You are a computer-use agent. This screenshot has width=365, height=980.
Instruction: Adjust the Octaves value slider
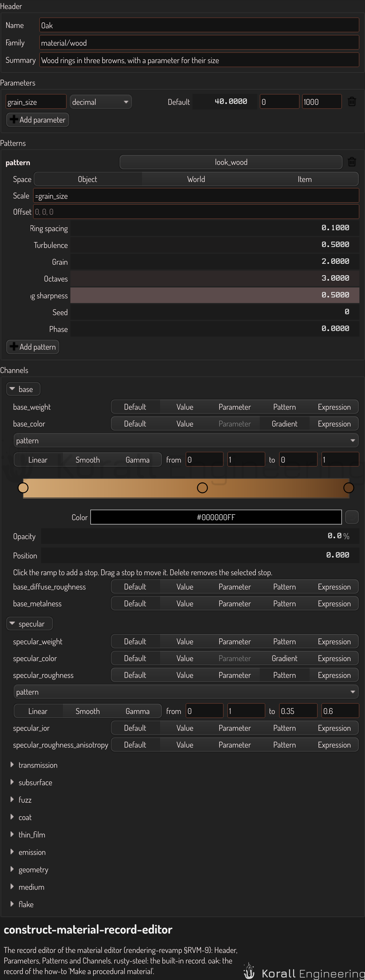click(215, 278)
